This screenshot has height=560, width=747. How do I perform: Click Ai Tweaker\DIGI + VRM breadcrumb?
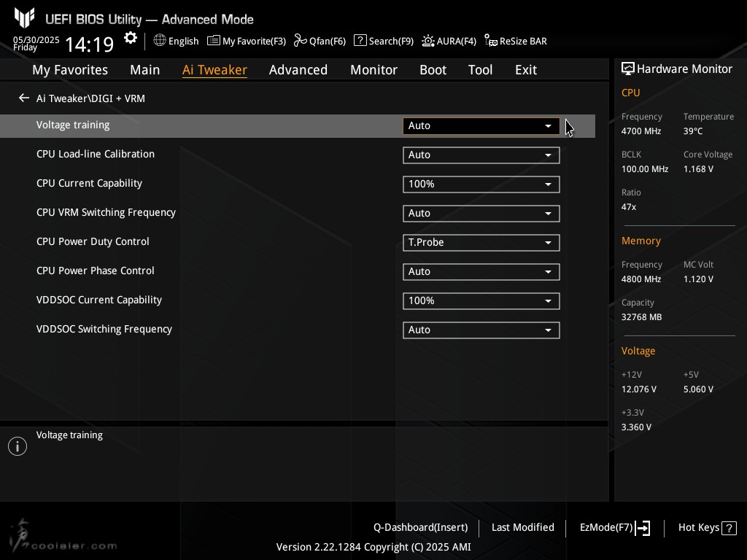click(x=90, y=98)
